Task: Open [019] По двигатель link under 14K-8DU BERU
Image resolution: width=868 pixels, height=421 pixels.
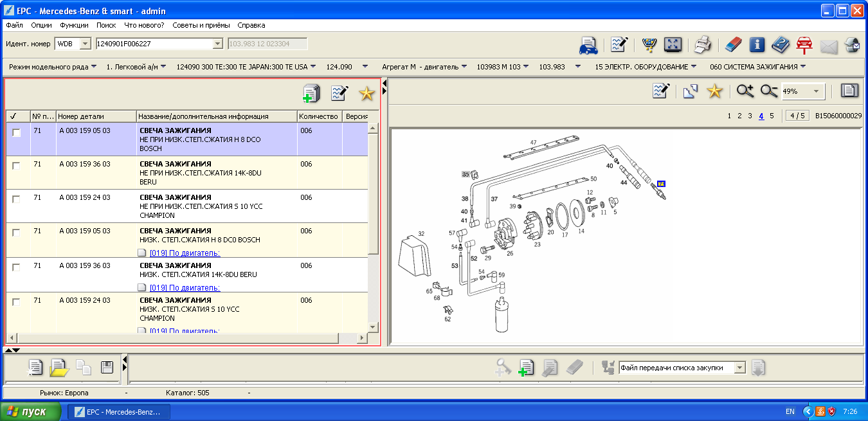Action: [x=185, y=288]
